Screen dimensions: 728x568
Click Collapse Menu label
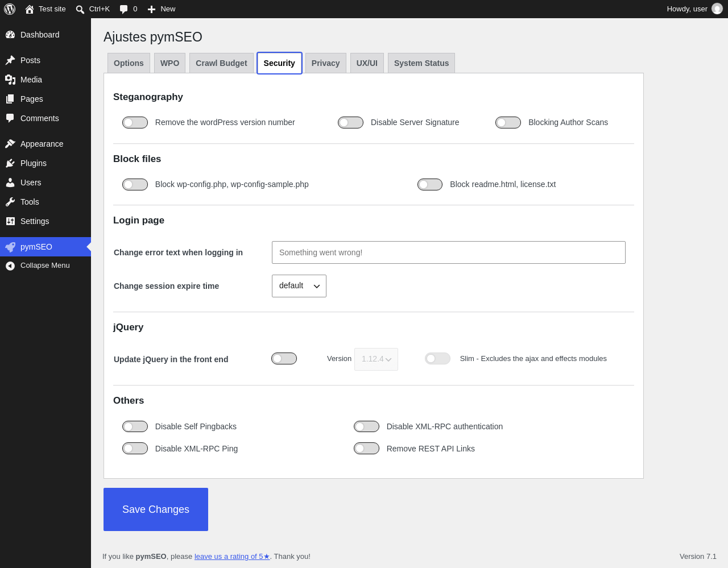tap(45, 266)
